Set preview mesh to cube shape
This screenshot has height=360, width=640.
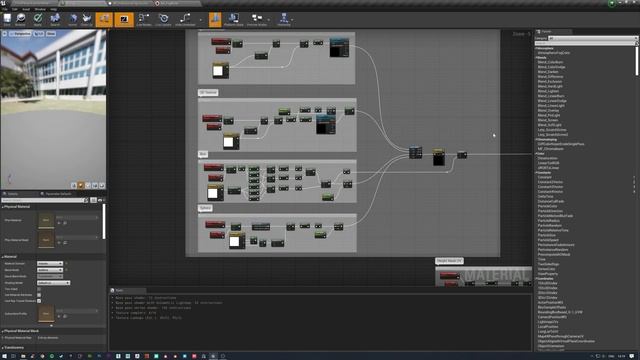[95, 185]
